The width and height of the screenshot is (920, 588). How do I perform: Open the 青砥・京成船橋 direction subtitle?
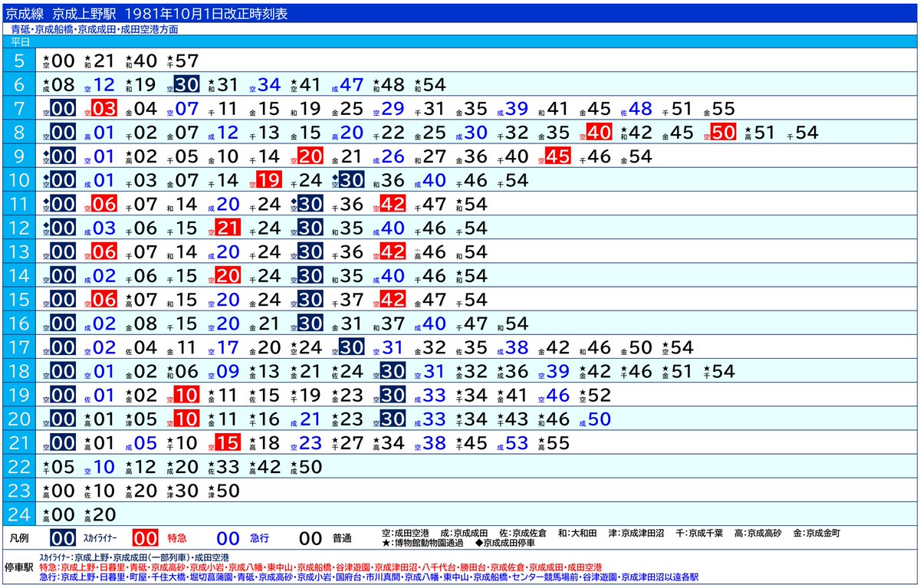click(95, 30)
